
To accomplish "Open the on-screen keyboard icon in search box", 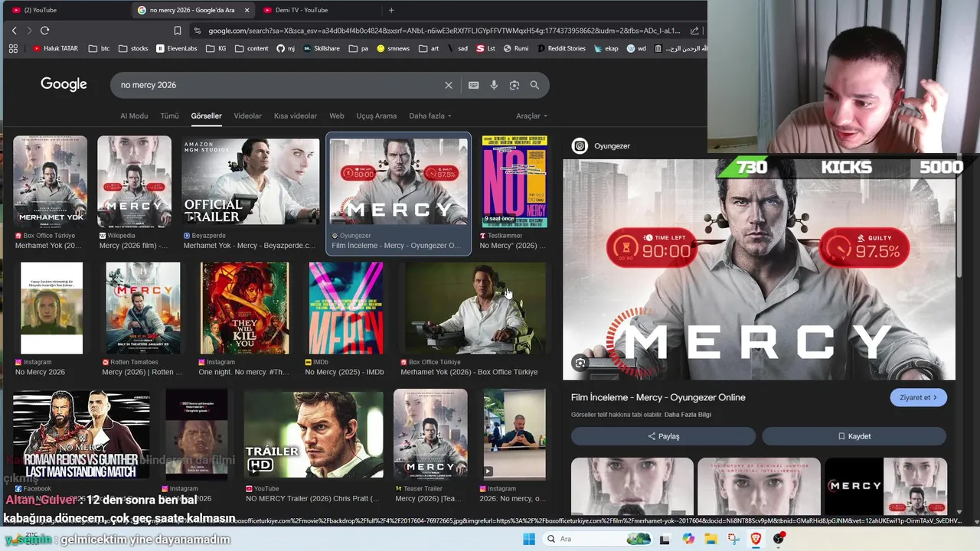I will (x=473, y=85).
